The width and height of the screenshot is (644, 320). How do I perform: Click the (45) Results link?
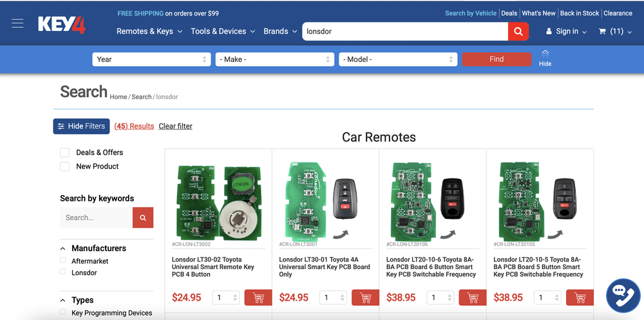coord(134,126)
